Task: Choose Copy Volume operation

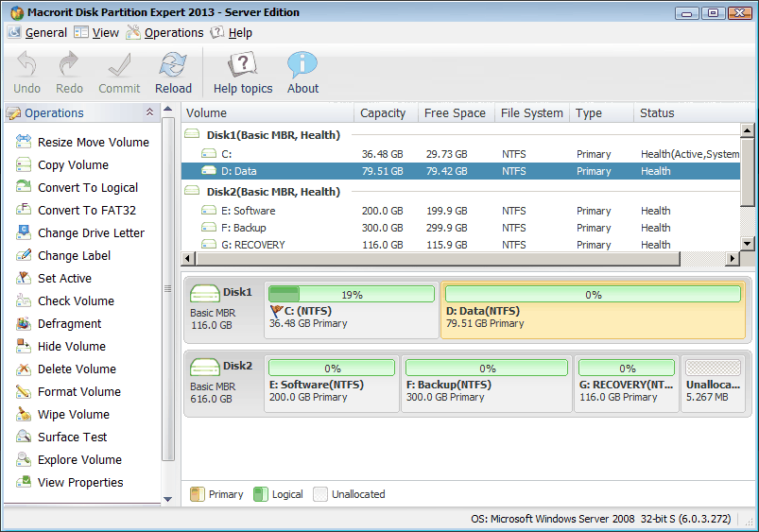Action: tap(62, 164)
